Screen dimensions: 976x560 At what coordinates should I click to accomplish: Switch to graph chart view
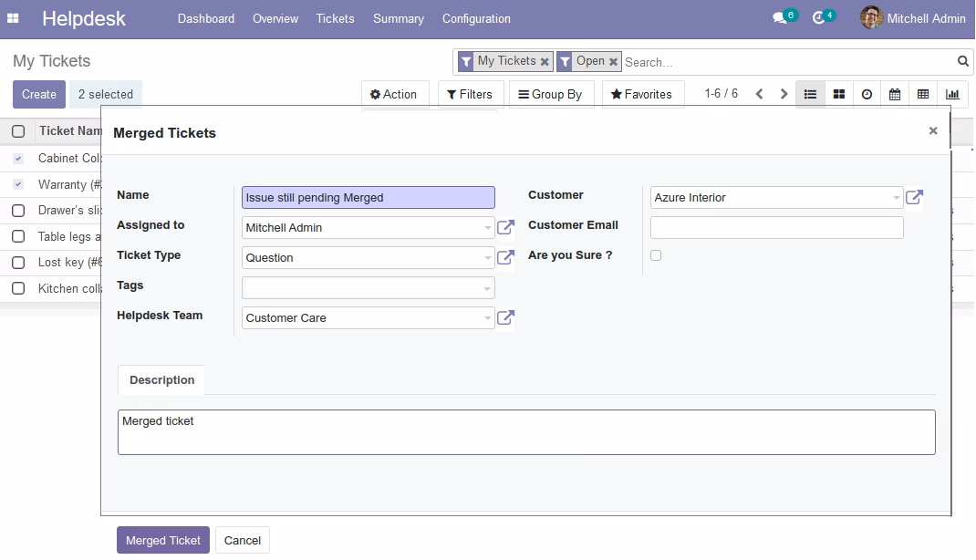pyautogui.click(x=952, y=94)
